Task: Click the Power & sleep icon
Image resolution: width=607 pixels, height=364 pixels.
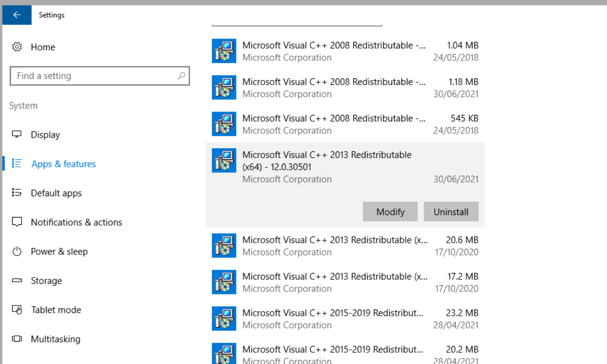Action: [17, 251]
